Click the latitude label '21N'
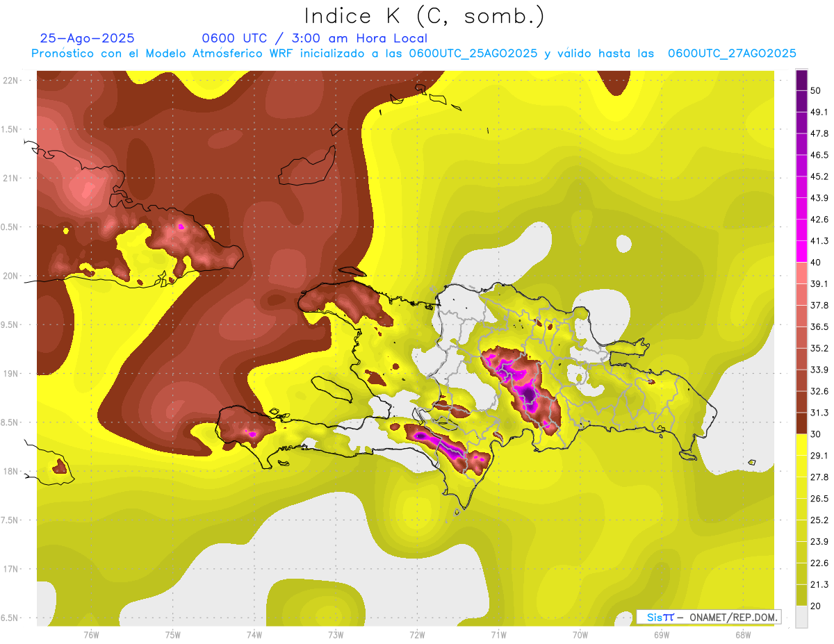Image resolution: width=834 pixels, height=644 pixels. pos(10,179)
